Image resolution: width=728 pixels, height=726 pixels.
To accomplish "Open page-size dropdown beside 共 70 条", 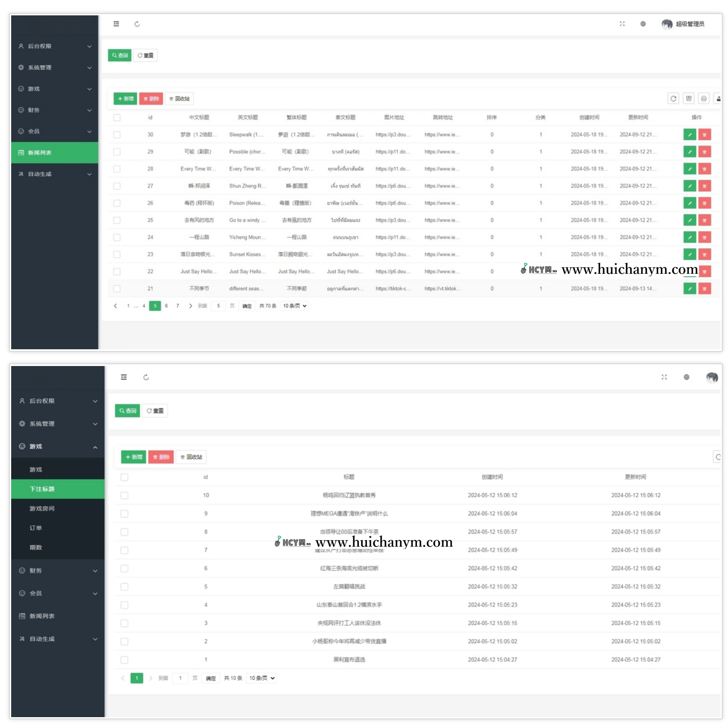I will [x=295, y=306].
